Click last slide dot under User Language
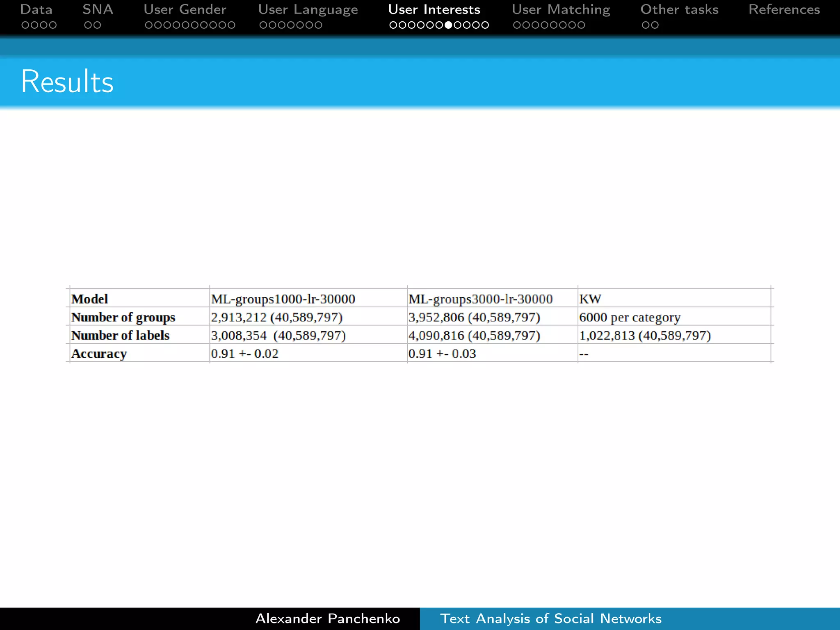The image size is (840, 630). [x=318, y=25]
